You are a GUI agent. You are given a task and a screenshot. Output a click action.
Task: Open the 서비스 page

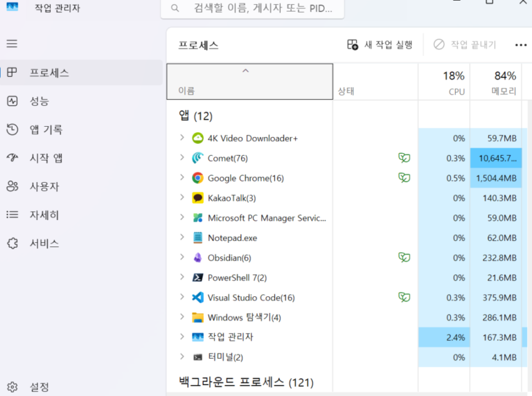[82, 243]
